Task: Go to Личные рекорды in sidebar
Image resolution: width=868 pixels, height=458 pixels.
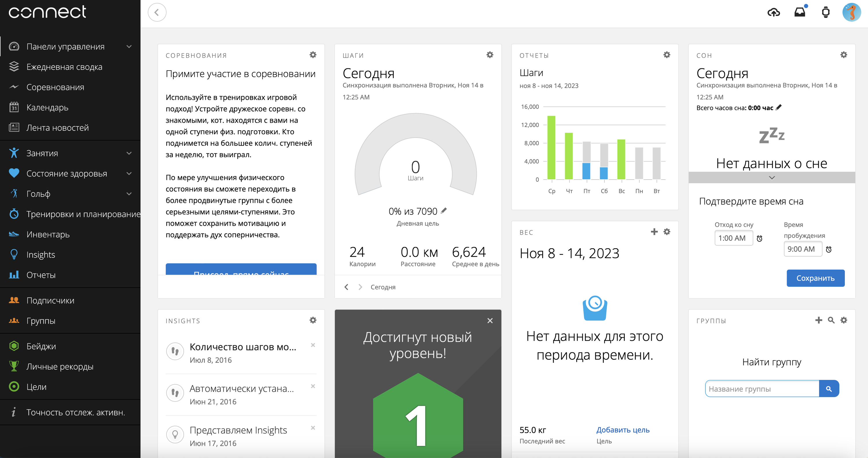Action: 60,366
